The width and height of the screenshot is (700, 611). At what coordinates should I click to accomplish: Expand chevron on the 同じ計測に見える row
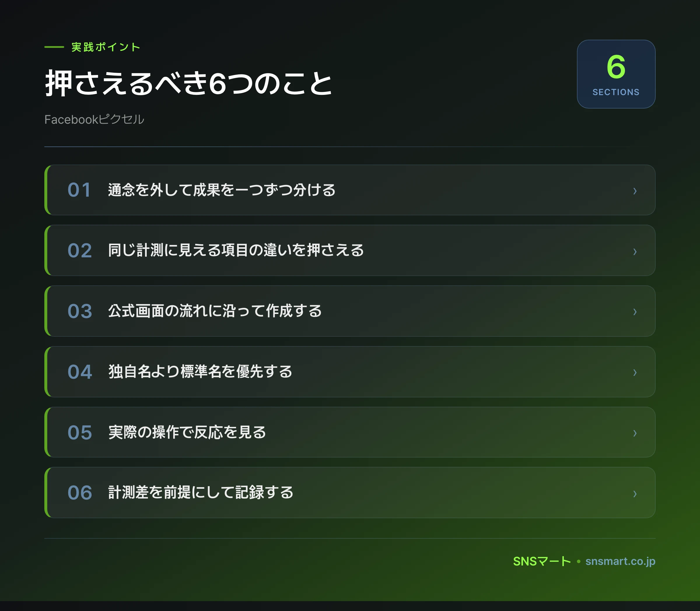635,252
